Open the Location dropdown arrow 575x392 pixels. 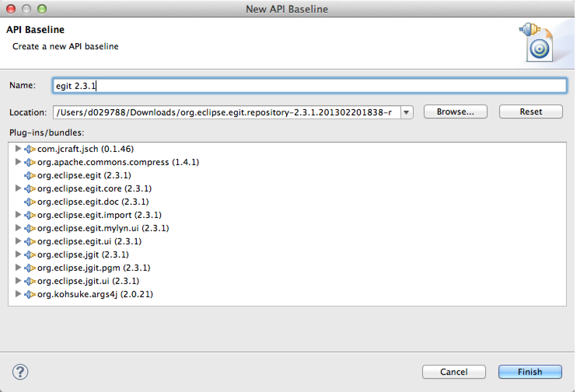(406, 113)
